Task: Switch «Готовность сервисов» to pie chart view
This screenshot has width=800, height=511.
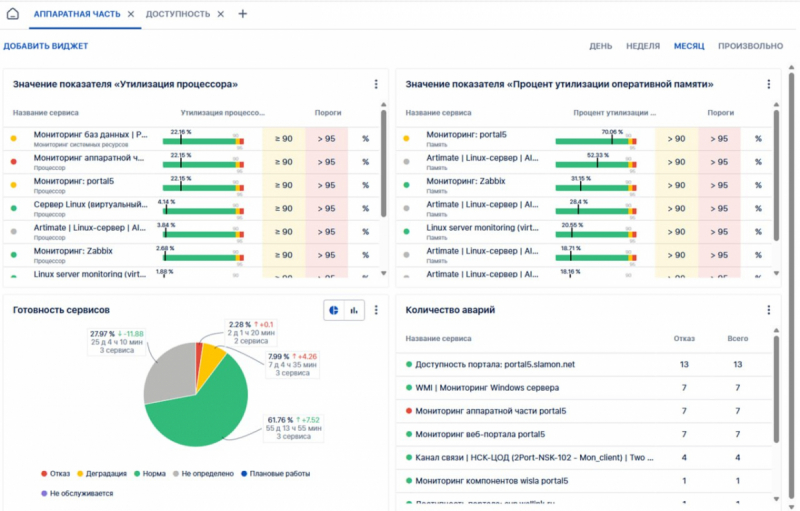Action: tap(333, 311)
